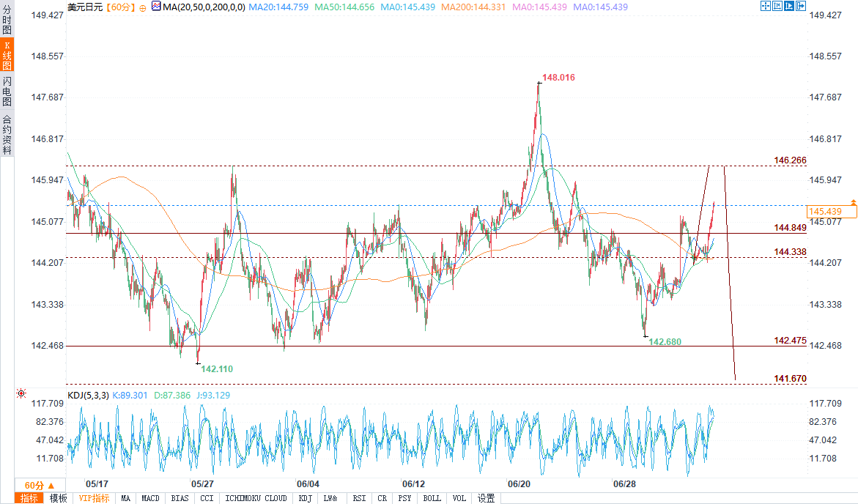858x504 pixels.
Task: Click the crosshair cursor icon at top right
Action: coord(766,6)
